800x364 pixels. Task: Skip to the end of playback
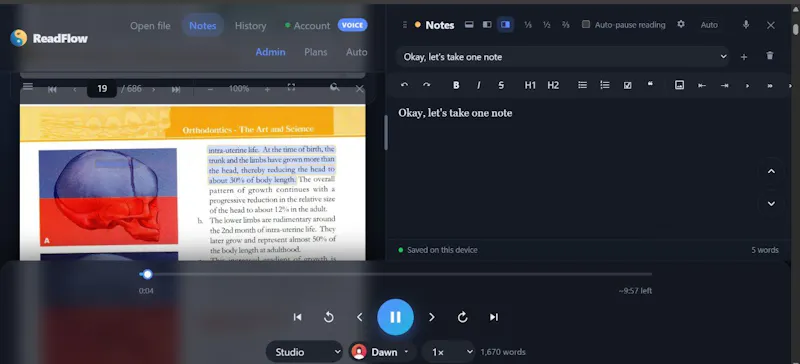(493, 317)
